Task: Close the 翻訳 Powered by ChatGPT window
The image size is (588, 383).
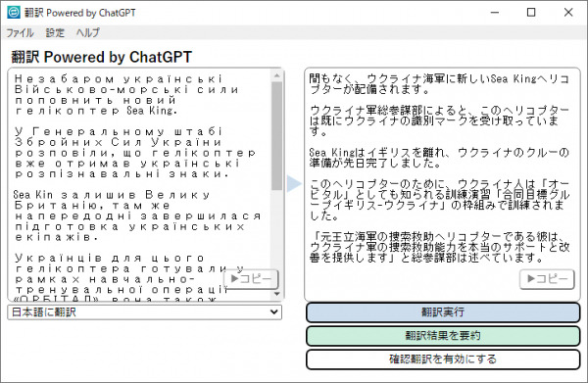Action: [x=568, y=13]
